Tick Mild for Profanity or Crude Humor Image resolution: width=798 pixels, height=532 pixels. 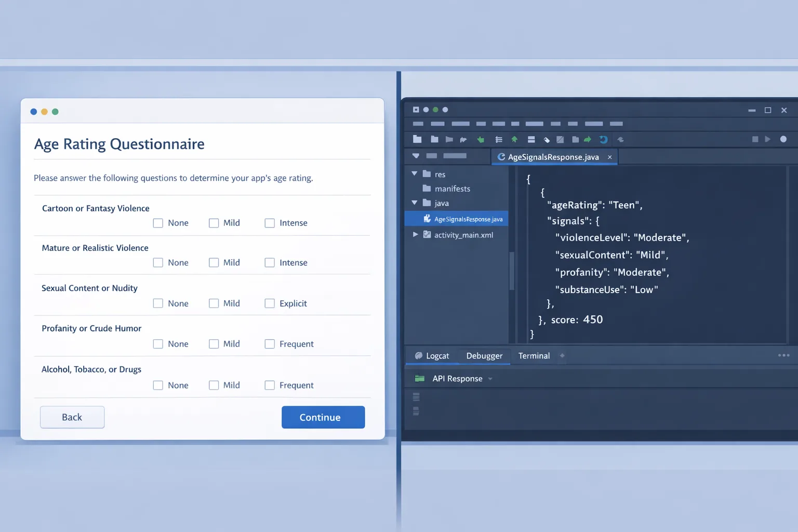pos(214,344)
